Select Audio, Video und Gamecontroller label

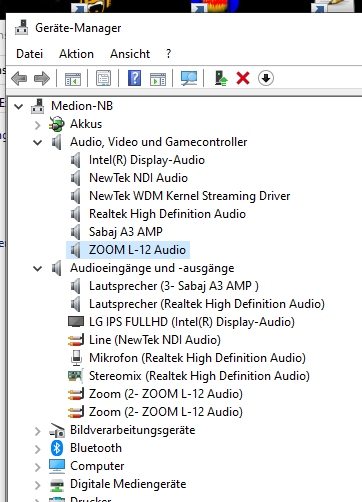click(x=159, y=142)
